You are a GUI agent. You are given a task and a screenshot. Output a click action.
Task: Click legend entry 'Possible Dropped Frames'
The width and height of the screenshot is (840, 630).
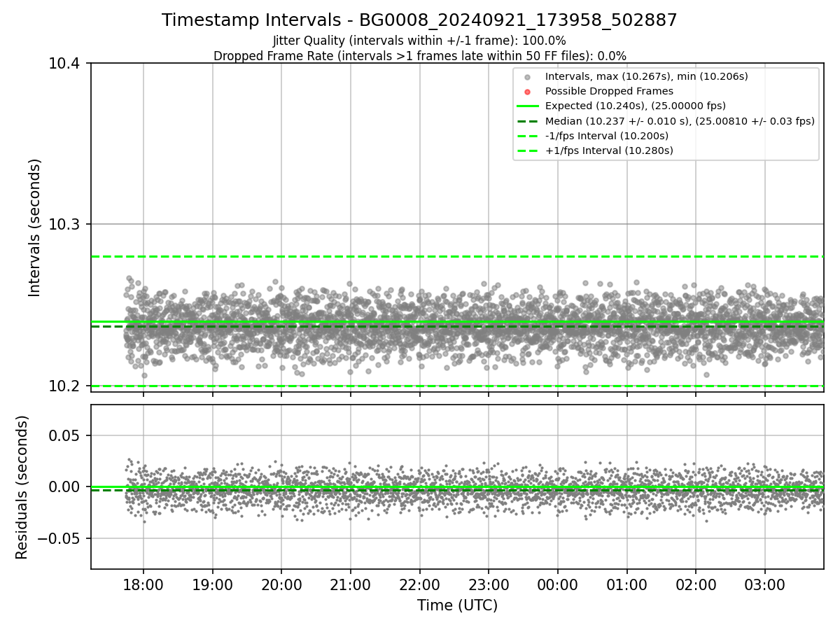pos(609,91)
